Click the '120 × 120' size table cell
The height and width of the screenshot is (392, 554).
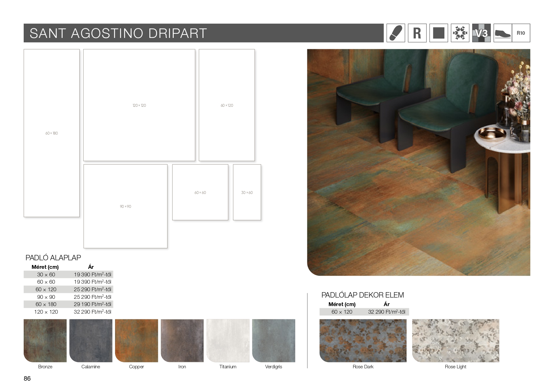46,312
